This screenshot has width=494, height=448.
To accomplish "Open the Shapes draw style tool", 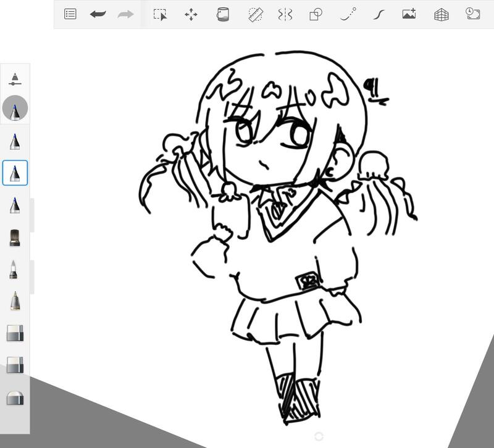I will [316, 14].
